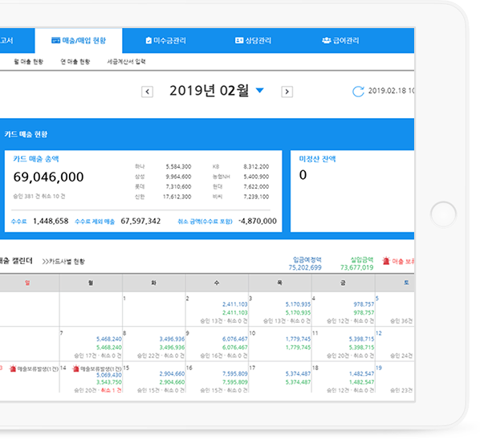Click the 급여관리 people icon
Viewport: 480px width, 448px height.
[x=327, y=40]
